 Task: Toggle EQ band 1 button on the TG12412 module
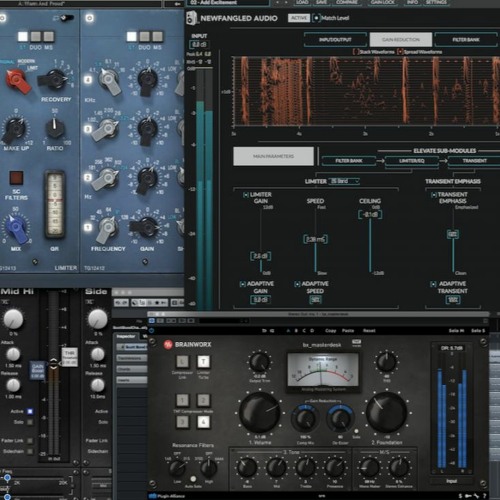point(88,227)
